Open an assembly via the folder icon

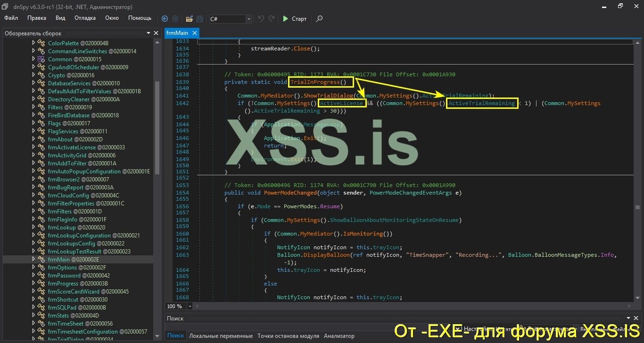pyautogui.click(x=189, y=18)
